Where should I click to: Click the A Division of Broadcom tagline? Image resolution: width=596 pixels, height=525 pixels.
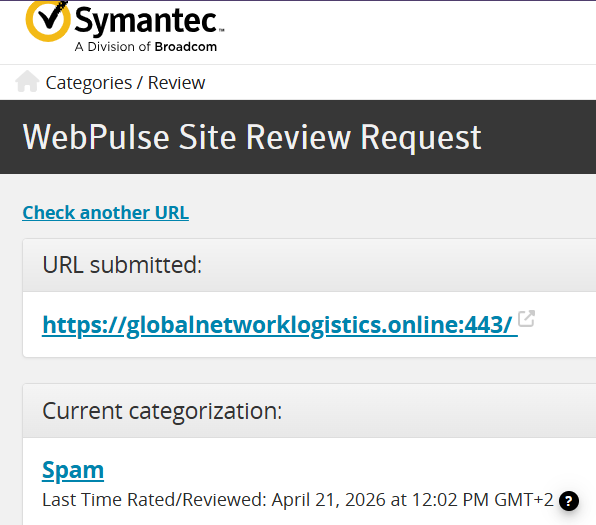coord(146,47)
